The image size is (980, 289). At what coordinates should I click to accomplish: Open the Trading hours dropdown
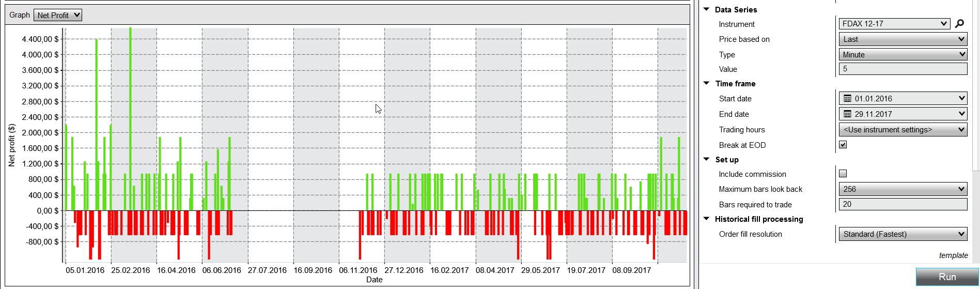coord(903,130)
